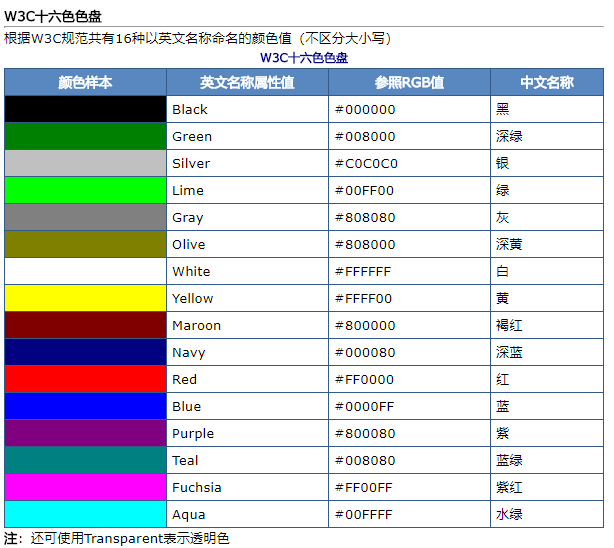Click the '颜色样本' column header
This screenshot has width=614, height=548.
(x=86, y=82)
